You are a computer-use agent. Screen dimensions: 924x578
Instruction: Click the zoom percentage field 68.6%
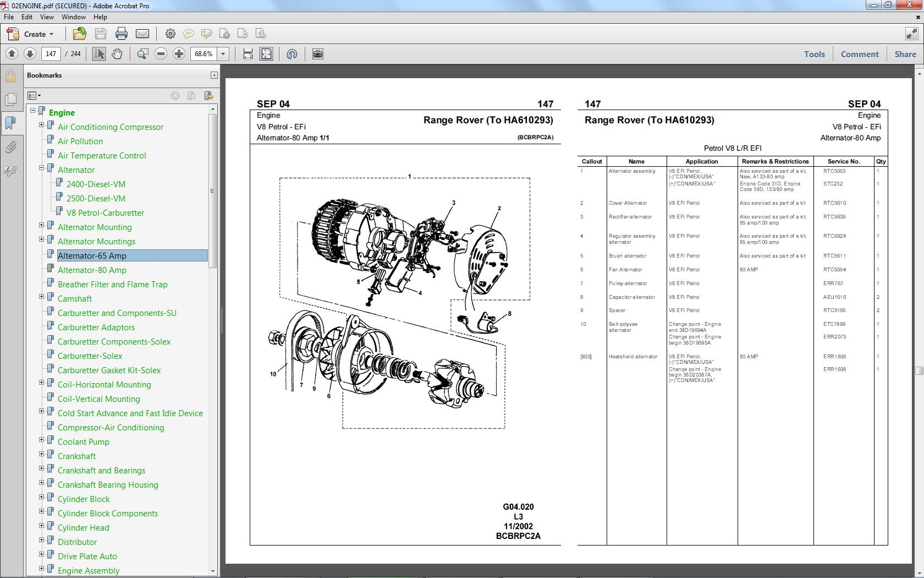coord(204,54)
